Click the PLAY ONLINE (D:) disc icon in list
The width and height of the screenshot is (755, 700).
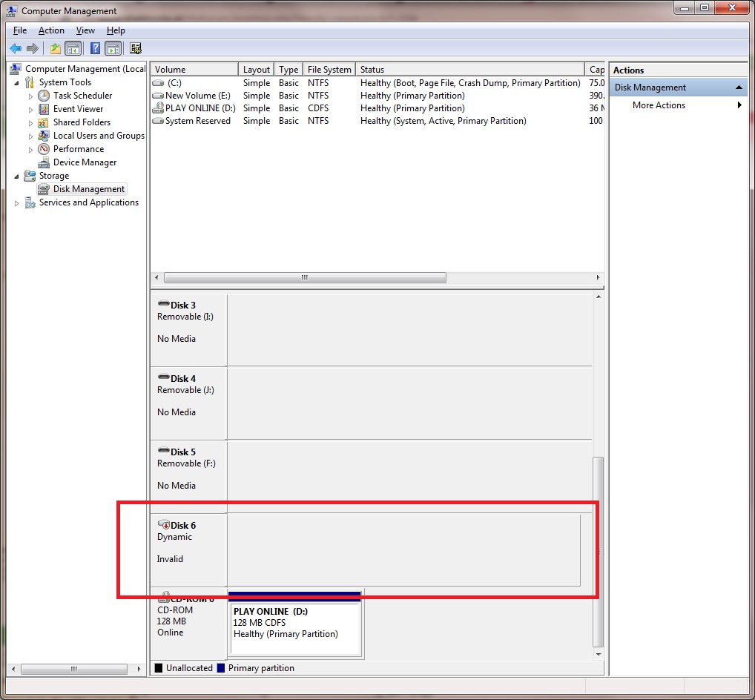click(x=158, y=108)
